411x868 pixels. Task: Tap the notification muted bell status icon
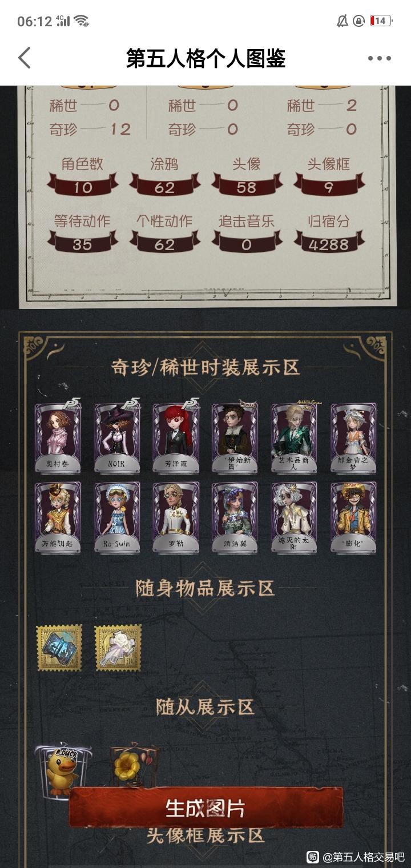point(342,21)
